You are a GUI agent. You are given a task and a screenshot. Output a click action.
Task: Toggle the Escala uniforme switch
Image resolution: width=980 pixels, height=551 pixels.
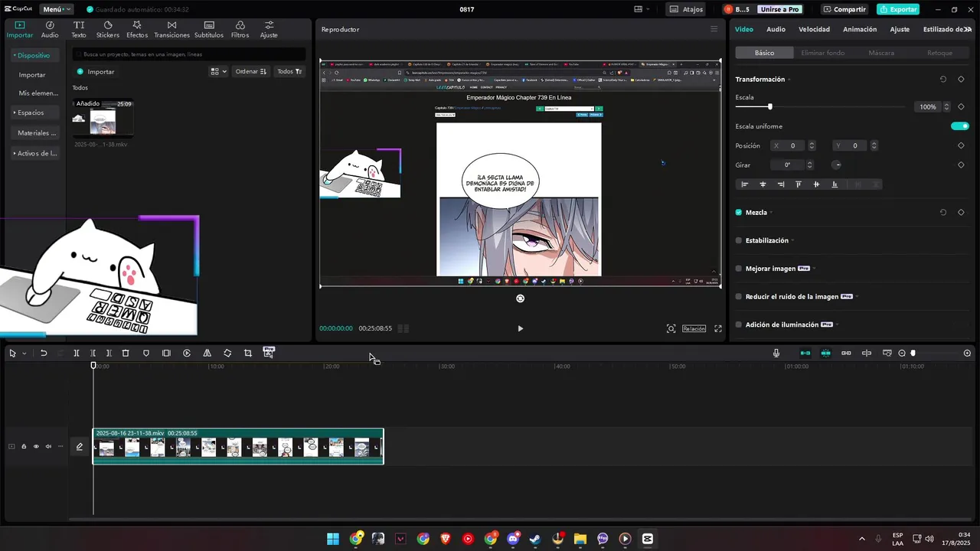960,126
